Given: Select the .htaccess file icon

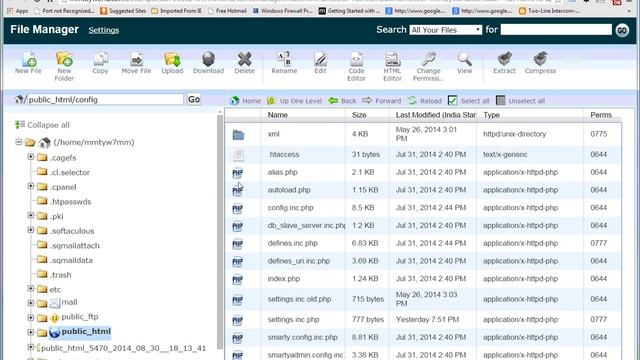Looking at the screenshot, I should tap(238, 155).
